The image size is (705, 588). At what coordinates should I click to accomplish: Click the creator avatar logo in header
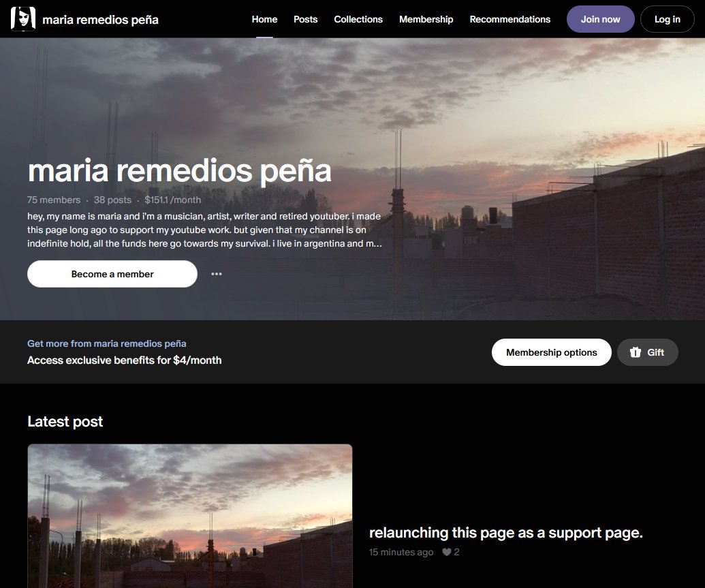[x=23, y=19]
